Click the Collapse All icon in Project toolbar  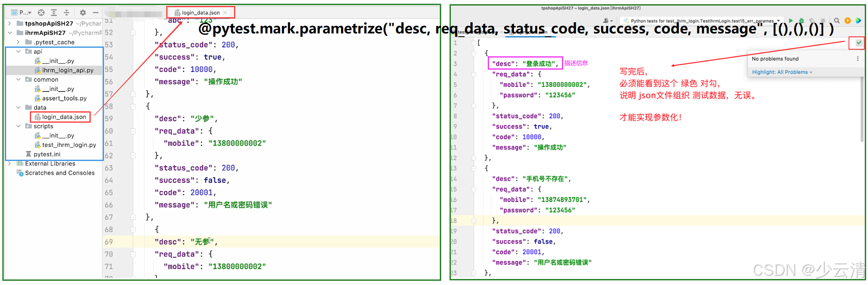click(x=66, y=13)
